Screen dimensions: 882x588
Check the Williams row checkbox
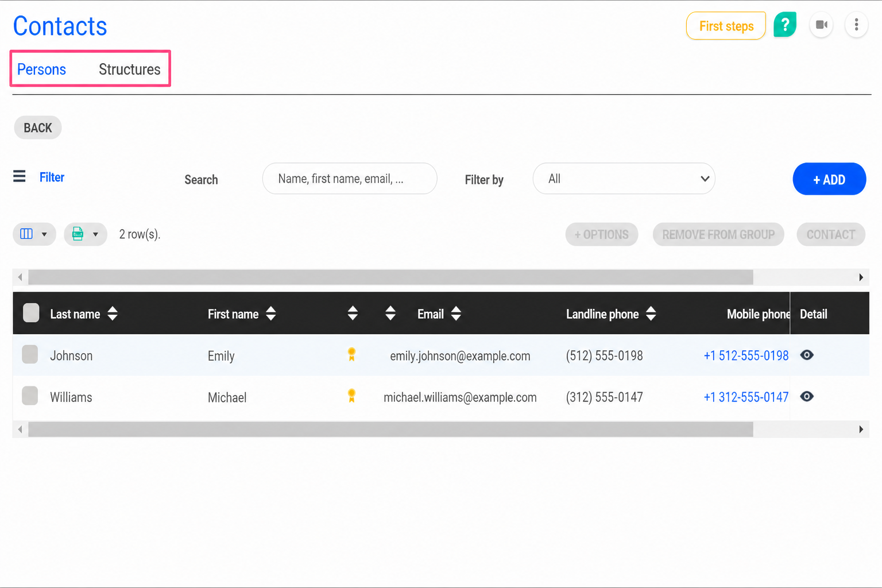point(30,396)
